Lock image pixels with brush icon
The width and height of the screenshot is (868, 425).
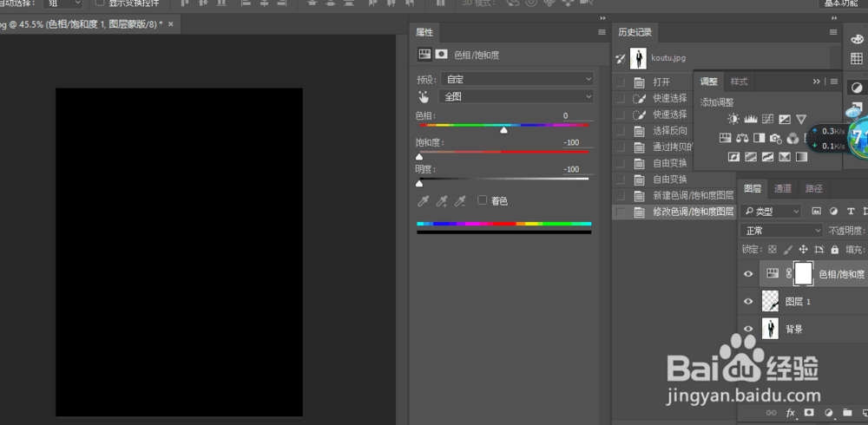click(x=788, y=249)
